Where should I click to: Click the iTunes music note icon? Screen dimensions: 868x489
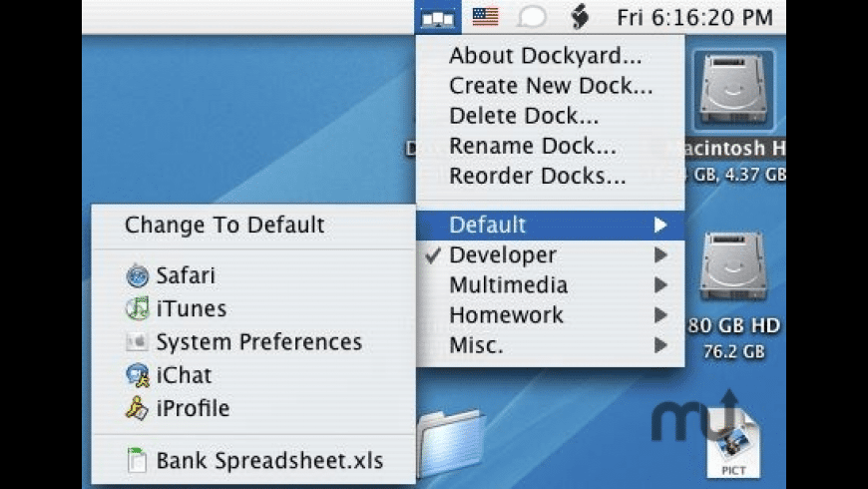click(137, 308)
